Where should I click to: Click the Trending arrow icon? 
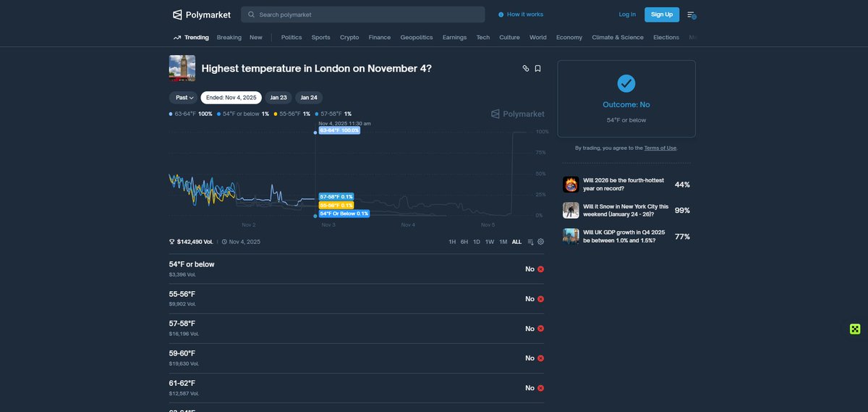177,37
